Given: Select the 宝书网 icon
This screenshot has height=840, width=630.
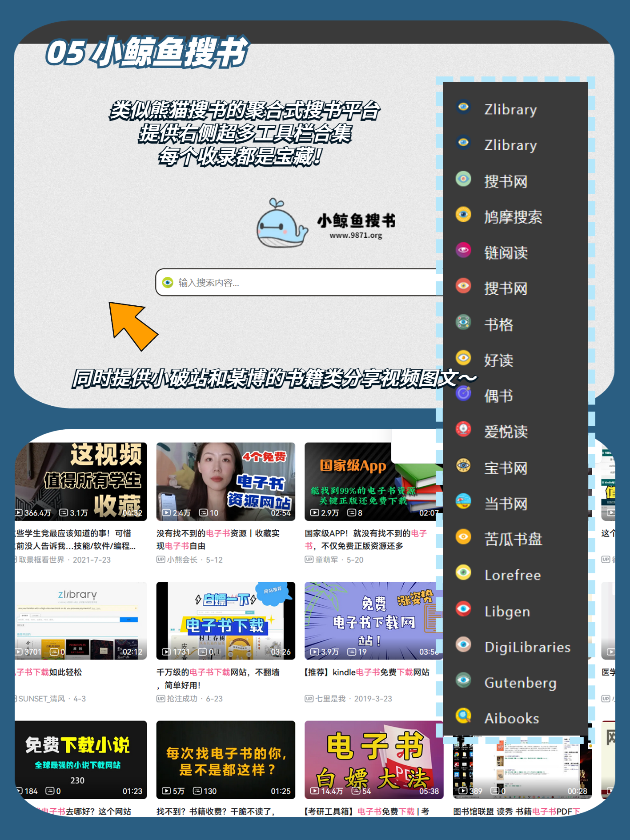Looking at the screenshot, I should (463, 465).
